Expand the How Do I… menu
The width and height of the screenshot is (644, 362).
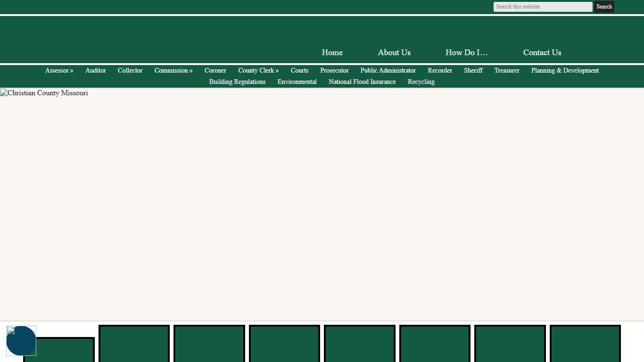tap(466, 52)
